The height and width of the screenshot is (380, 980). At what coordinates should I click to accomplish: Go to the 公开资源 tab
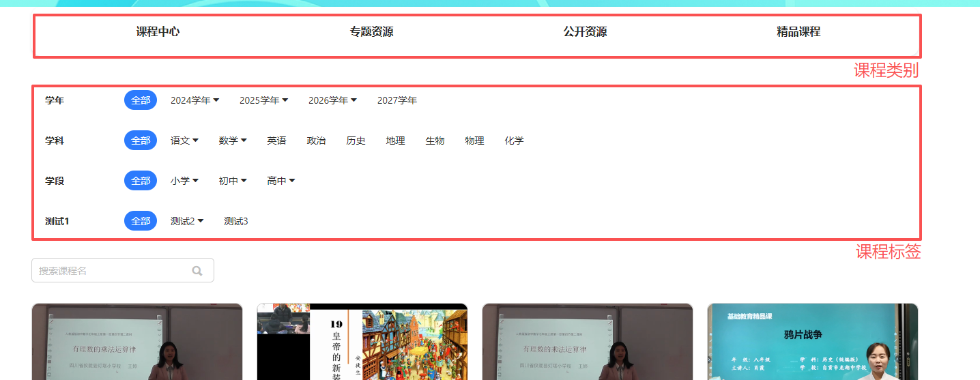point(585,32)
